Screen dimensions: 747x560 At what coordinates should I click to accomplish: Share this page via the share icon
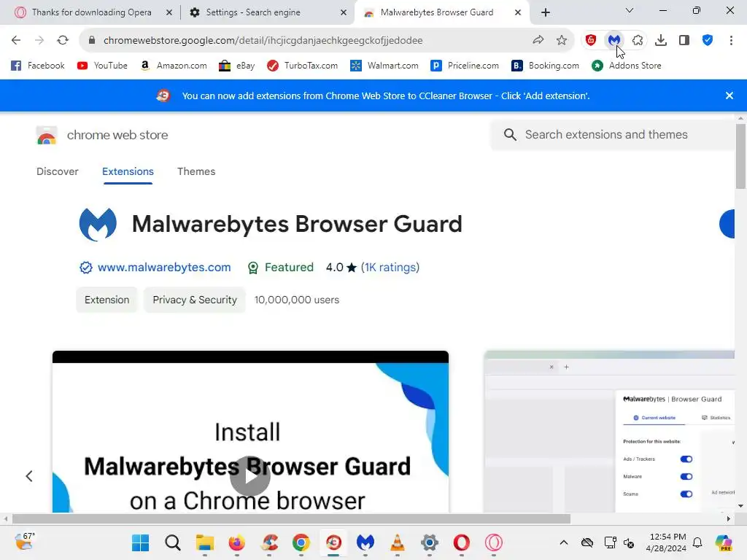[538, 41]
